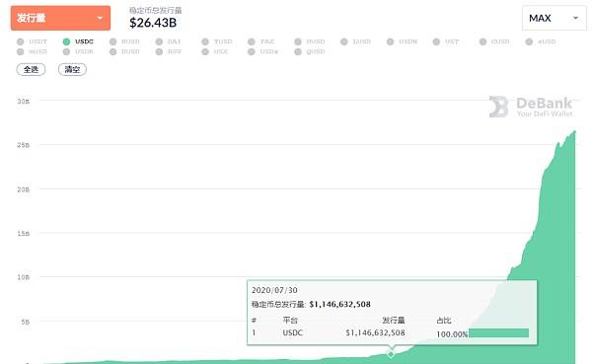Toggle the USDC legend dot
This screenshot has width=592, height=364.
[x=66, y=41]
